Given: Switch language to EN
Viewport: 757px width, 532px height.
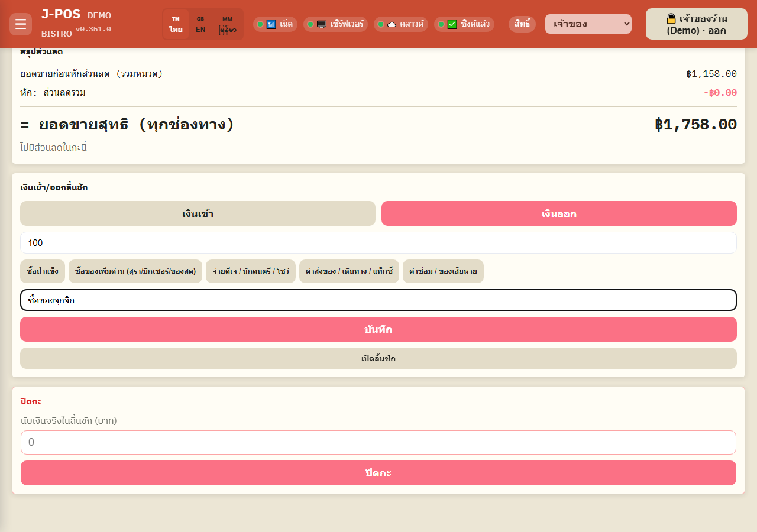Looking at the screenshot, I should (200, 24).
